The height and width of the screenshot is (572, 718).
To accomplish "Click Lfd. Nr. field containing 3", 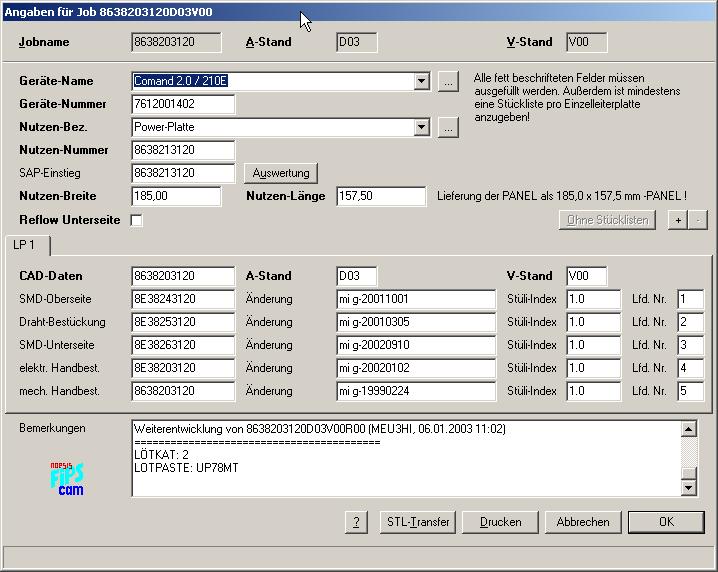I will point(690,345).
